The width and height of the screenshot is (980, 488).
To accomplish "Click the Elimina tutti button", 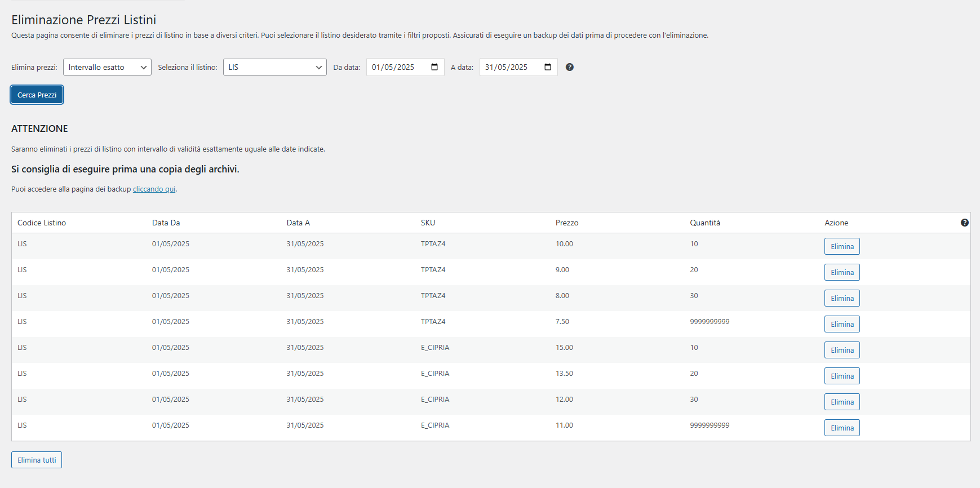I will coord(37,460).
